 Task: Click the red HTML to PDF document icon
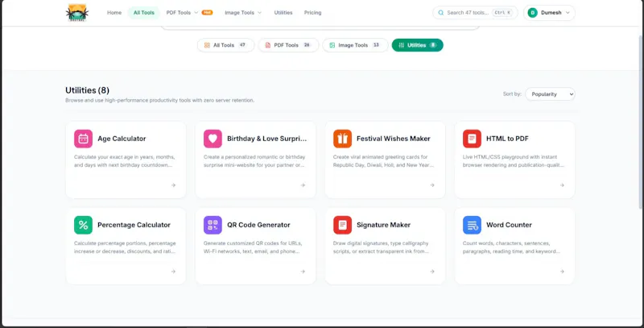[472, 139]
